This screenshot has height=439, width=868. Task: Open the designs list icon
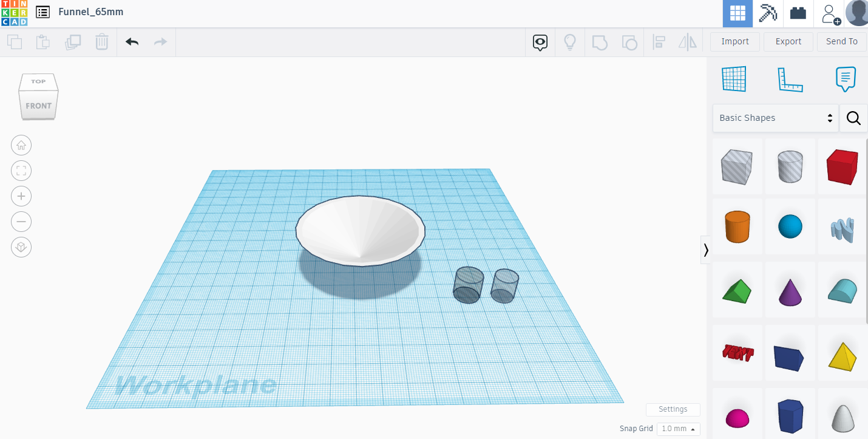click(x=42, y=12)
